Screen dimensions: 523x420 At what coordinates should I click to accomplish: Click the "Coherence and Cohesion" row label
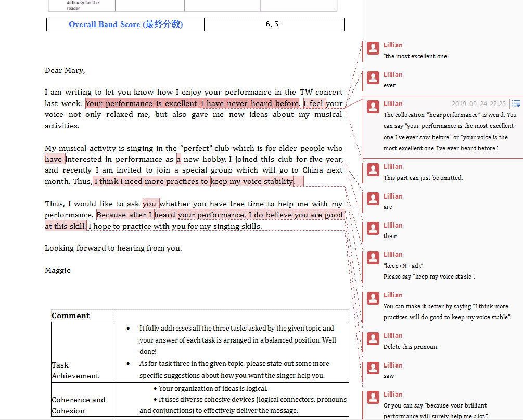coord(79,405)
